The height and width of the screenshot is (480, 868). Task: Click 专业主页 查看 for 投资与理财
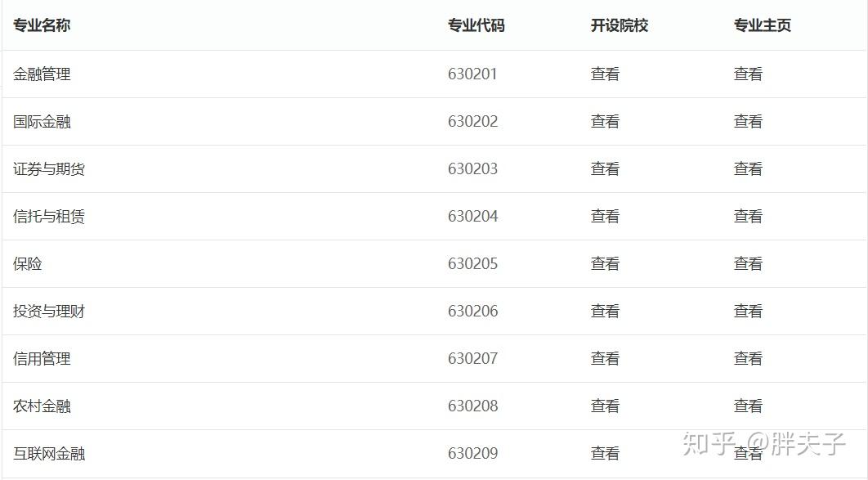[x=748, y=311]
